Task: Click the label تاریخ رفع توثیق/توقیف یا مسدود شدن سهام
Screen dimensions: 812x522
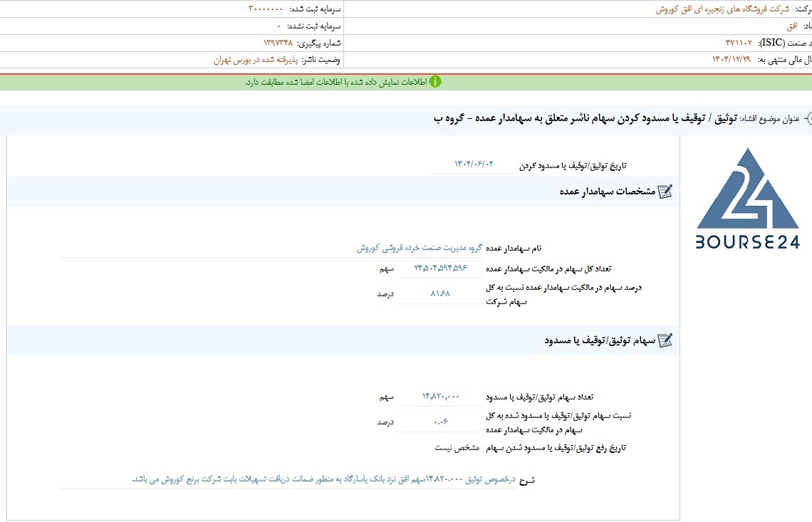Action: click(x=556, y=448)
